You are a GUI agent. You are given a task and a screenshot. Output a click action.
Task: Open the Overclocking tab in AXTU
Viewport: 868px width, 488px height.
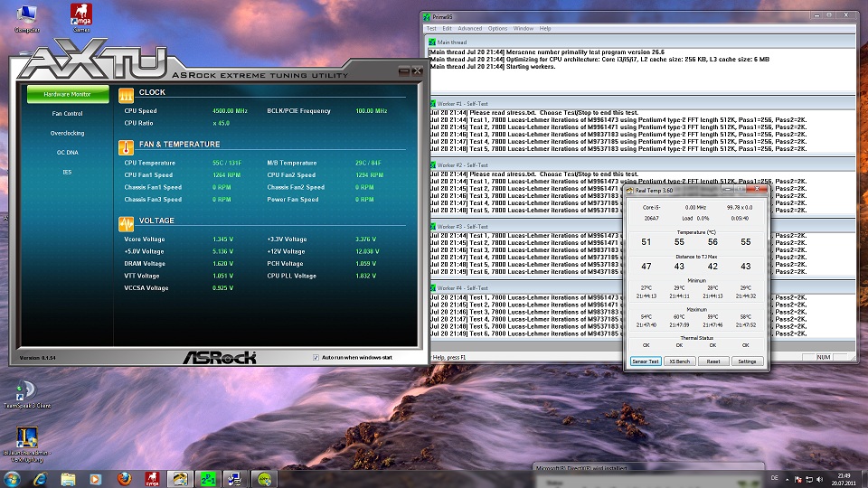68,133
